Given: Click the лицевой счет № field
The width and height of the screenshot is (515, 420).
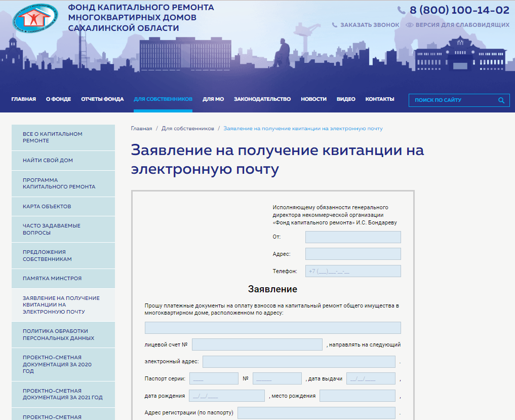Looking at the screenshot, I should (x=257, y=345).
